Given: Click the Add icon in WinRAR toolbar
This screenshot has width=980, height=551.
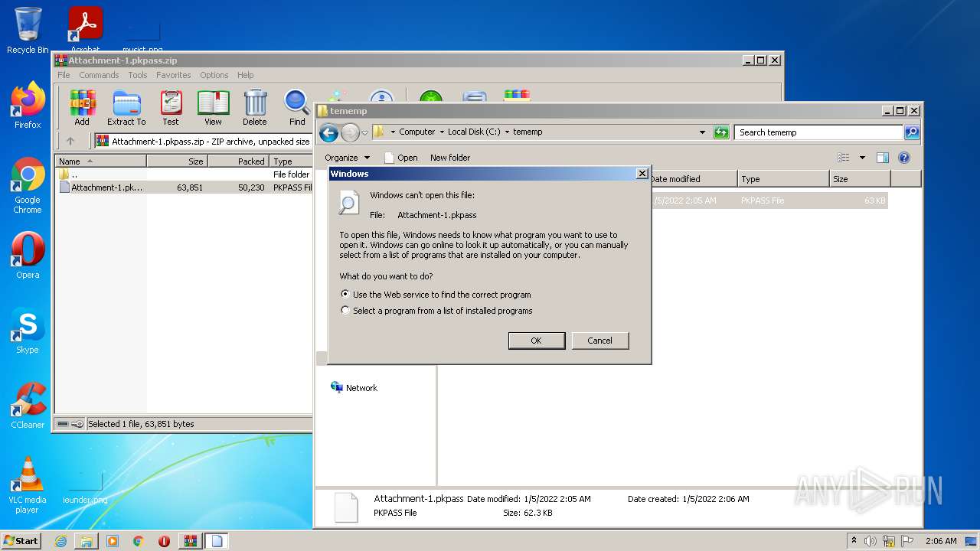Looking at the screenshot, I should point(82,108).
